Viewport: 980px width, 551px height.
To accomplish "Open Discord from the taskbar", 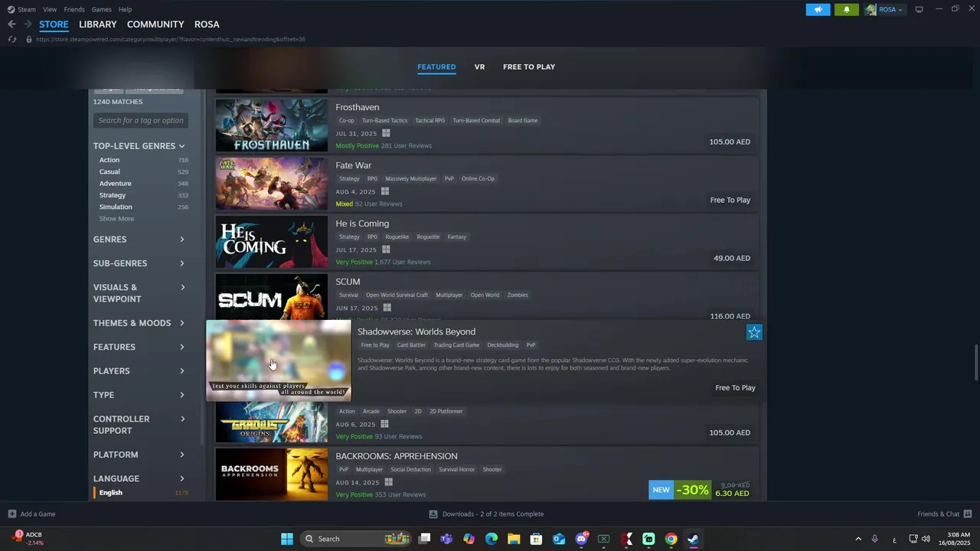I will coord(581,539).
